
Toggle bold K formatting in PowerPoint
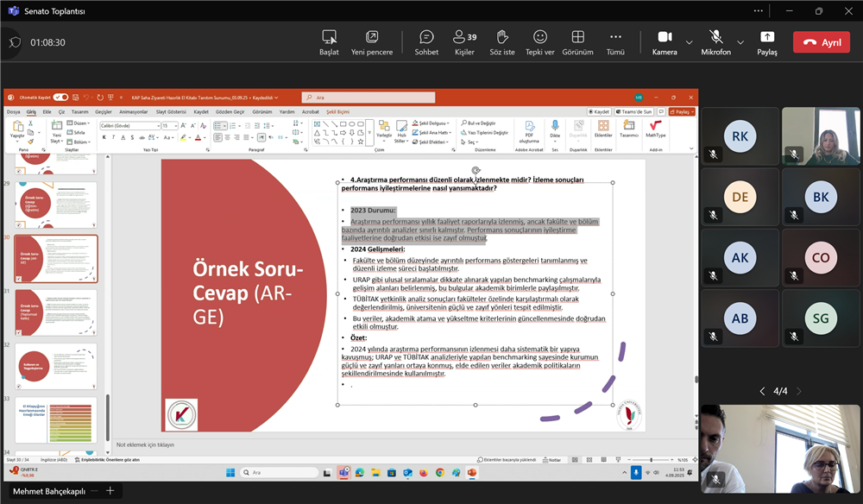(x=104, y=137)
